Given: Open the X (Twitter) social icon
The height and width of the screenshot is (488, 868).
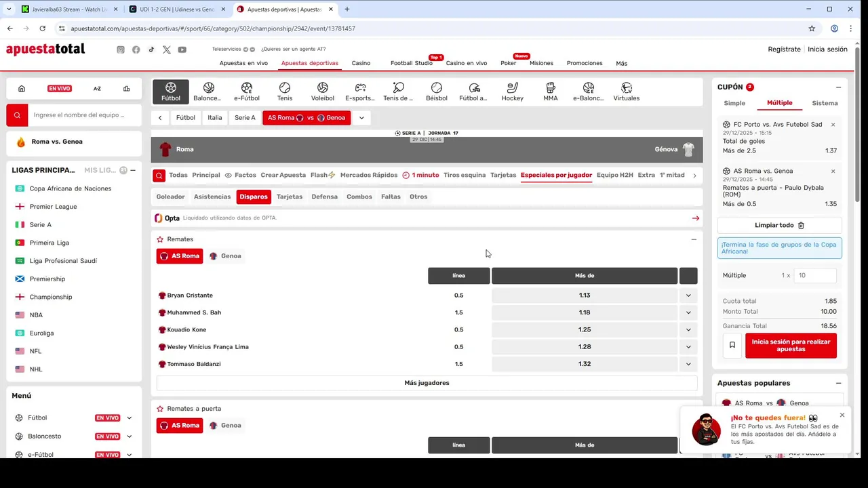Looking at the screenshot, I should tap(167, 49).
